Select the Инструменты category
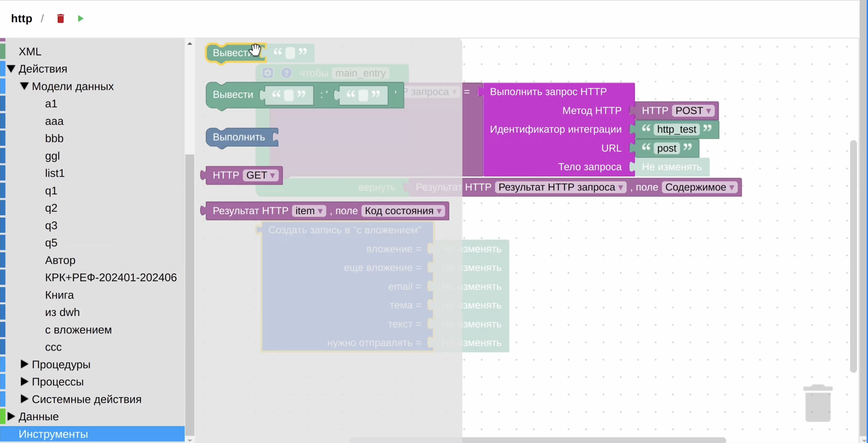Screen dimensions: 868x443 pos(93,434)
